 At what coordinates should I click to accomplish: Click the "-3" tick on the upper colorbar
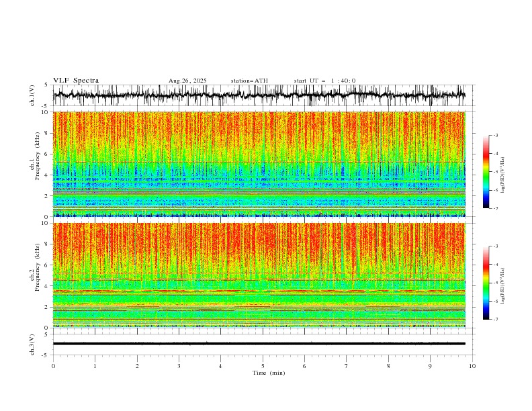tap(495, 135)
